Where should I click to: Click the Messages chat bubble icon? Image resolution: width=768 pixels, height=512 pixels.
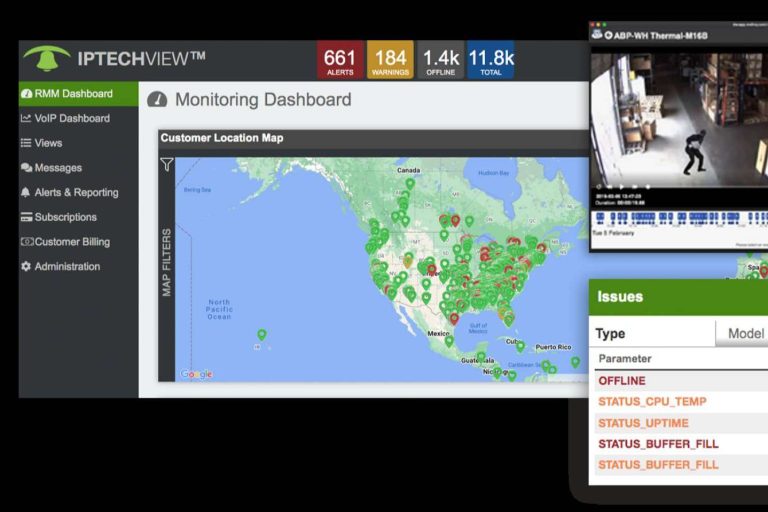coord(26,168)
